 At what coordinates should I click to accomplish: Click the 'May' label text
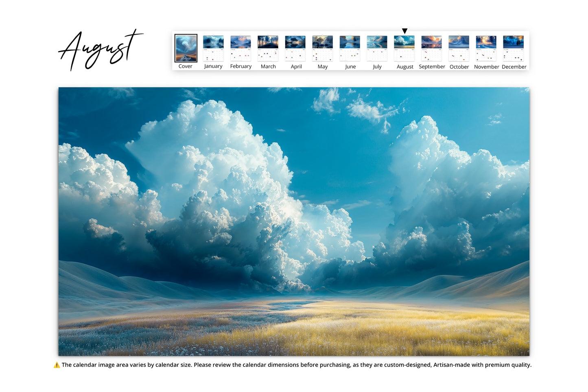[323, 67]
